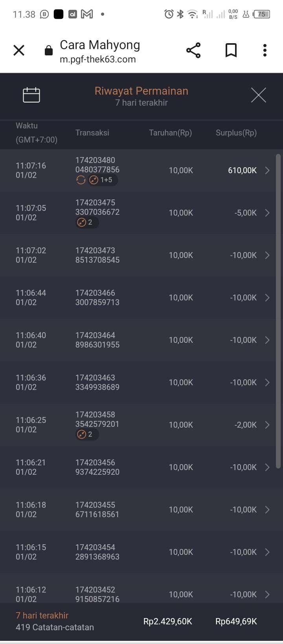Tap the free spin icon on 11:07:16 row
Viewport: 283px width, 644px height.
coord(81,180)
